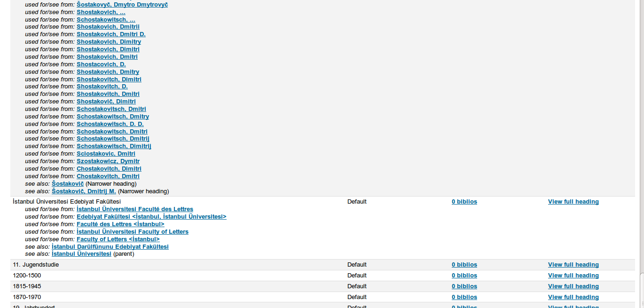
Task: Click the Szostakowicz, Dymitr link
Action: [108, 161]
